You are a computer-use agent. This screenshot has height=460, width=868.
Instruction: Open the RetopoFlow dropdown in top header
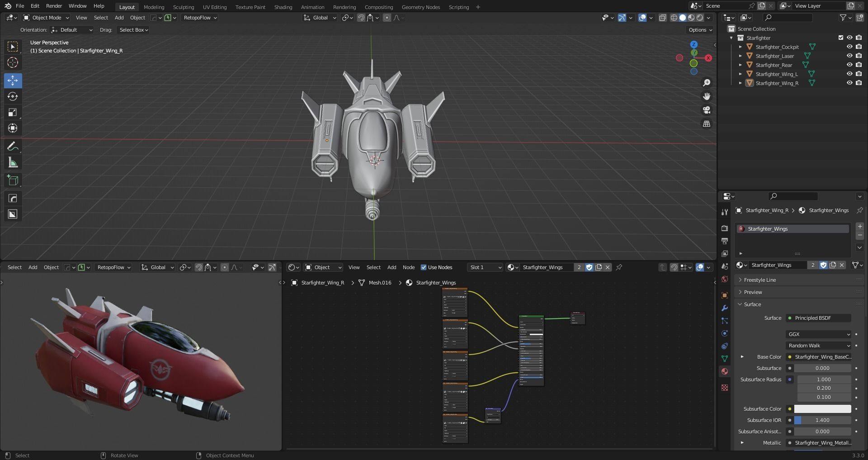[200, 18]
